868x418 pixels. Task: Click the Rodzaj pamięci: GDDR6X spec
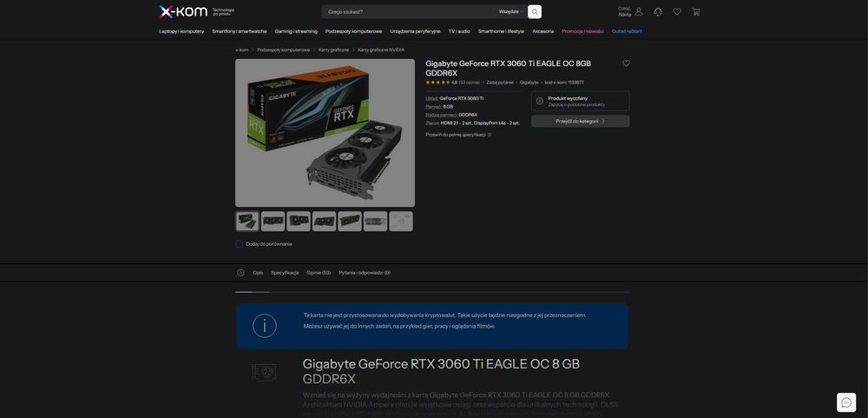[451, 115]
